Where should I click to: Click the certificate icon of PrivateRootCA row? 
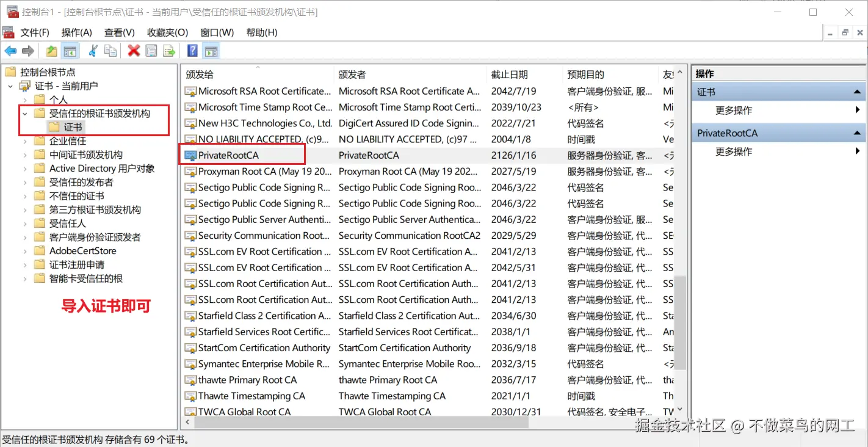pos(190,155)
